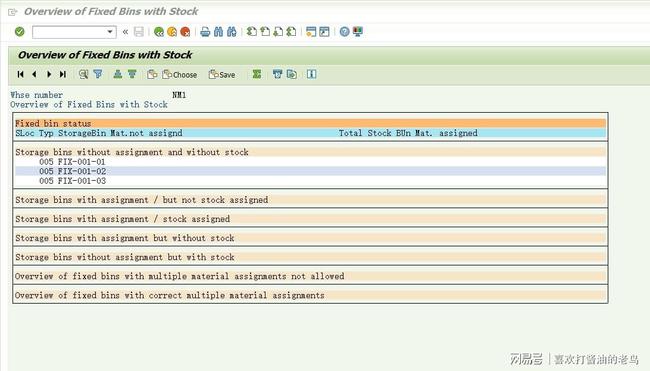Jump to last column arrow icon
The image size is (650, 371).
click(63, 74)
